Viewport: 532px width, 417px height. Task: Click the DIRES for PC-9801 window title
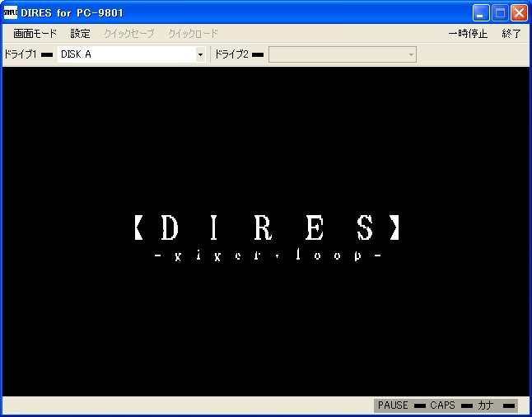click(x=72, y=13)
